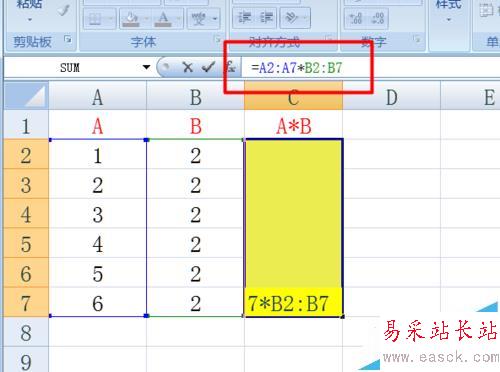Open Insert Function via the fx icon
Viewport: 500px width, 372px height.
click(x=231, y=67)
